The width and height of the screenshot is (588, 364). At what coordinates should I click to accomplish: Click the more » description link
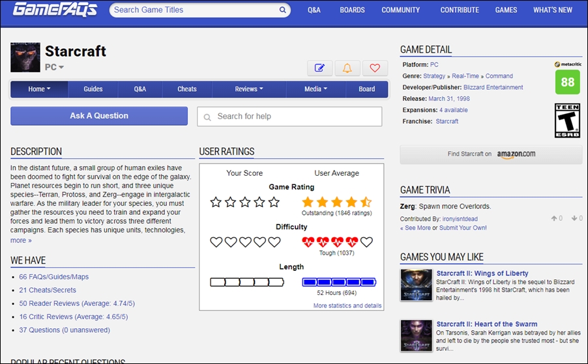pyautogui.click(x=21, y=240)
